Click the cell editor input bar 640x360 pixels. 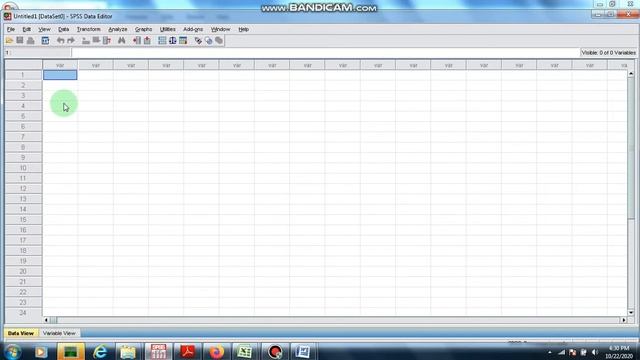pos(326,52)
